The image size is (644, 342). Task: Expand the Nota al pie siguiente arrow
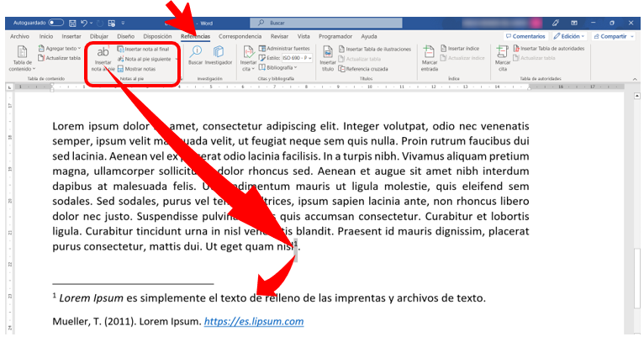coord(177,59)
